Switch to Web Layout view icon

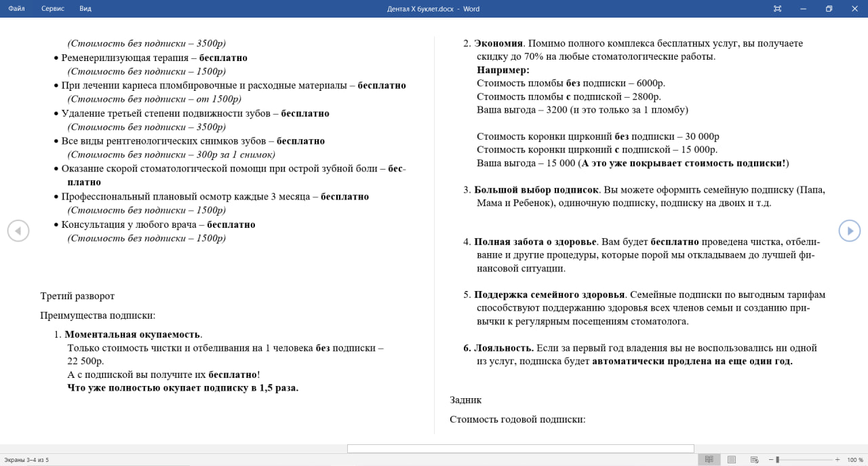(x=754, y=459)
